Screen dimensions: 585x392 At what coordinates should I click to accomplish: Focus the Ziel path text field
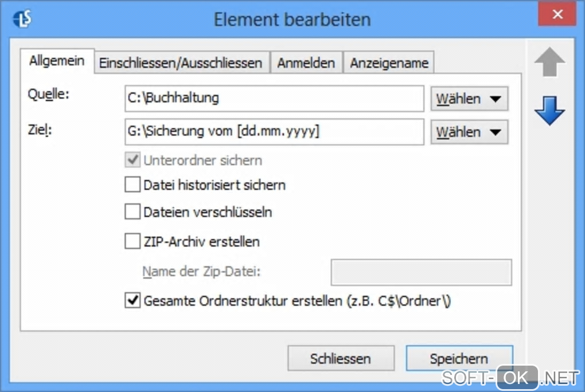274,132
